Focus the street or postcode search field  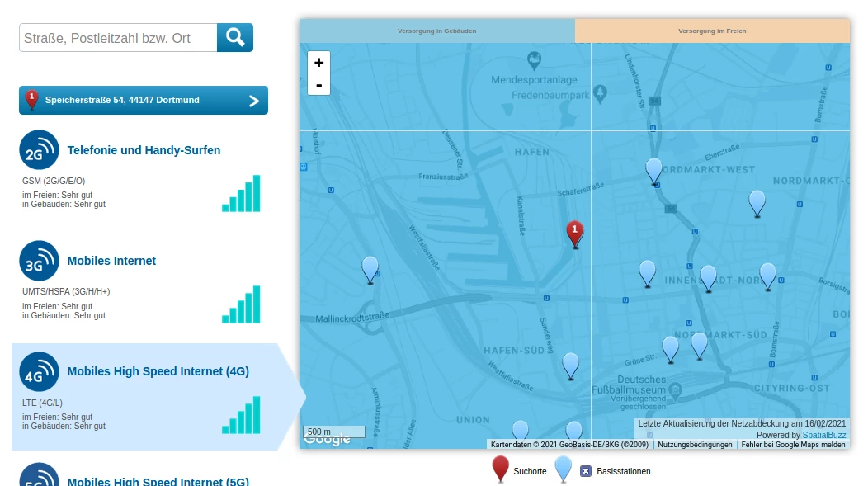click(x=118, y=38)
